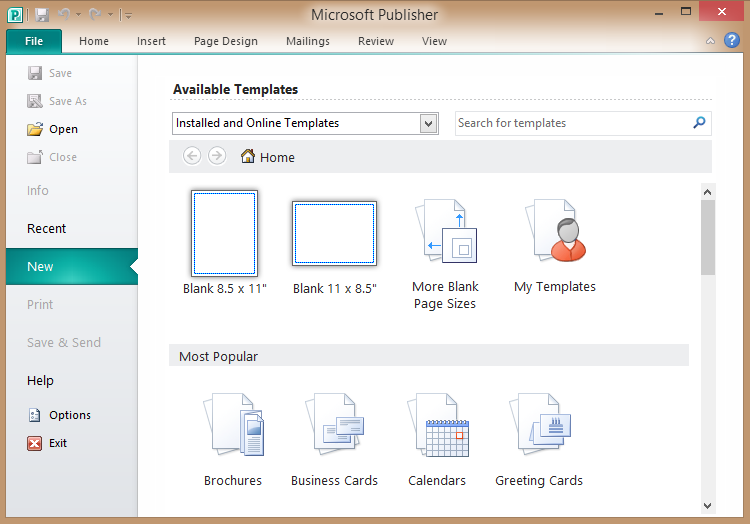Image resolution: width=750 pixels, height=524 pixels.
Task: Open Publisher Options
Action: (x=59, y=415)
